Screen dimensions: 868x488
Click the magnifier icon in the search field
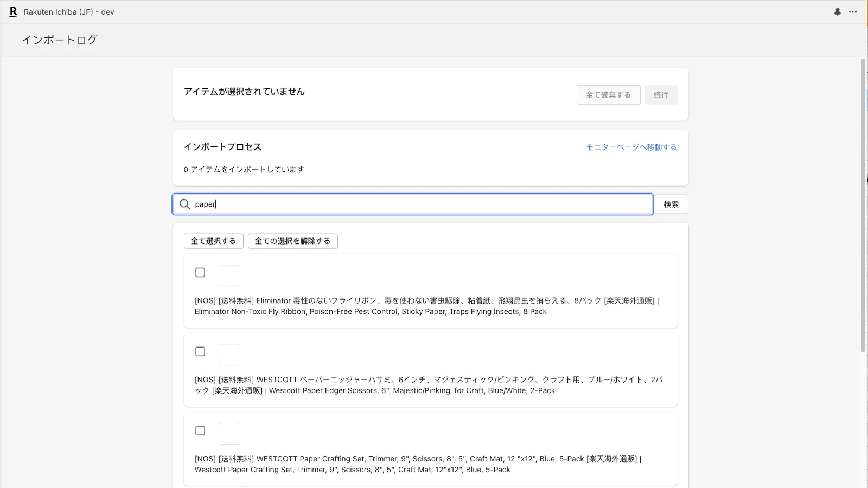coord(185,204)
